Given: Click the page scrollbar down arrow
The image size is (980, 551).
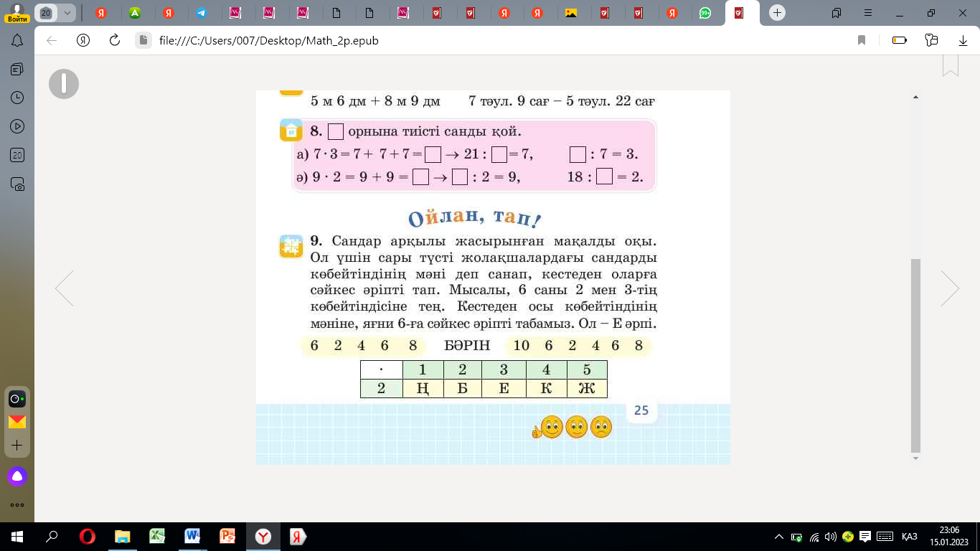Looking at the screenshot, I should 915,457.
